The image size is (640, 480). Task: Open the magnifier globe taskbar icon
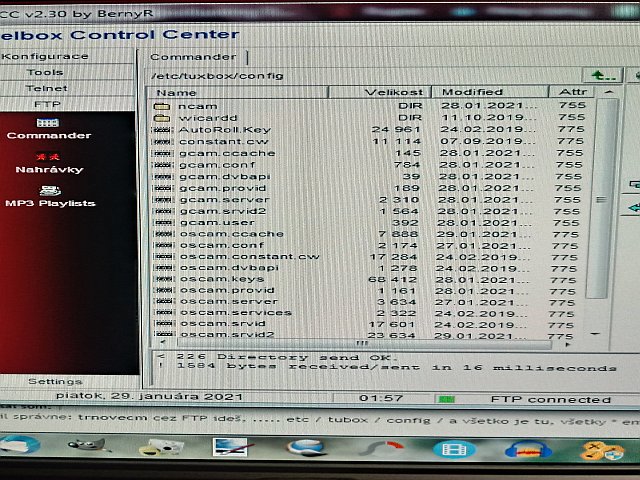click(x=306, y=447)
